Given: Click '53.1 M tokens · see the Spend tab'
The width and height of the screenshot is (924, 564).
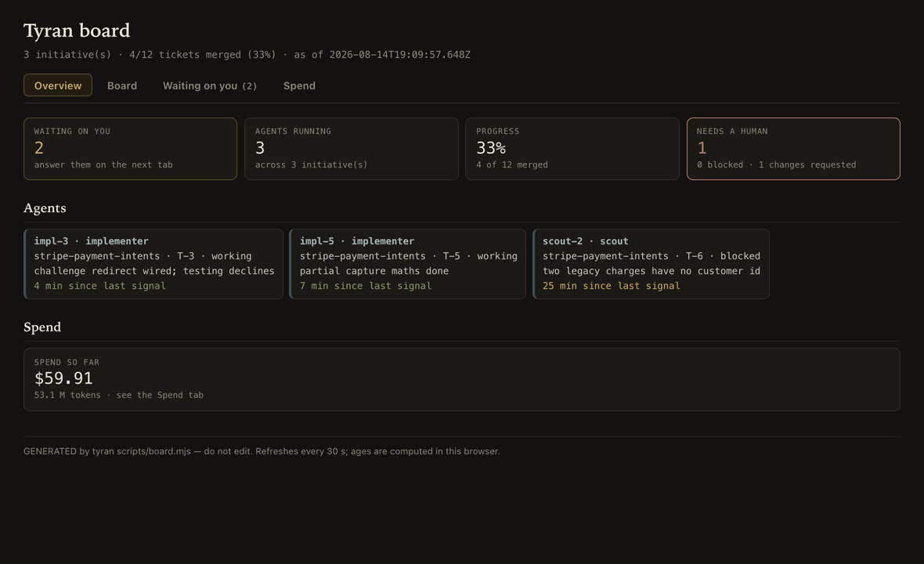Looking at the screenshot, I should 119,395.
